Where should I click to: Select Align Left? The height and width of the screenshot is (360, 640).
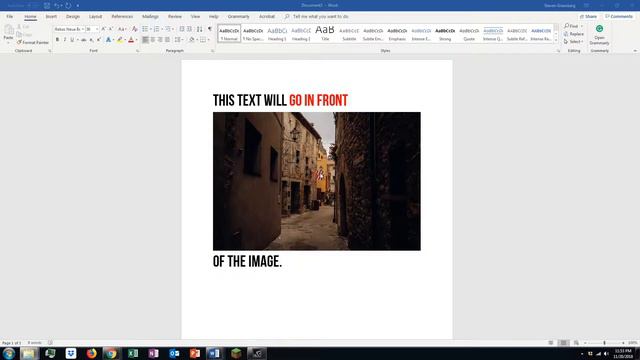coord(145,40)
